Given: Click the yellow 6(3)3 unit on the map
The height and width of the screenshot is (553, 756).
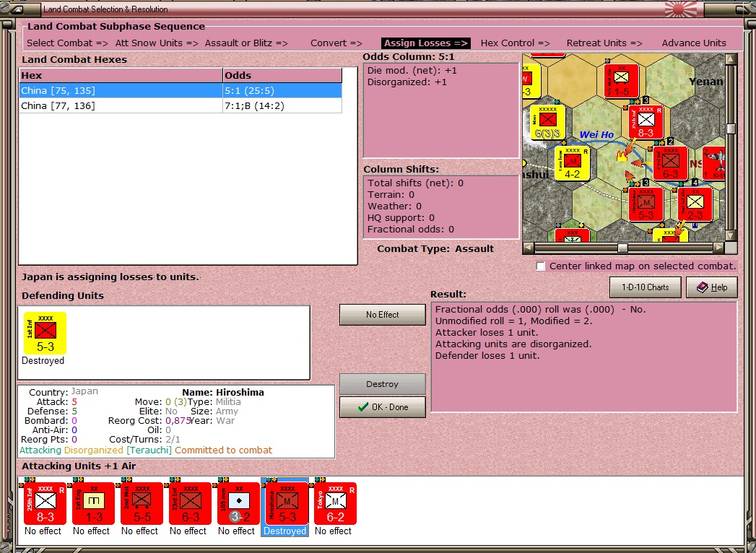Looking at the screenshot, I should point(548,123).
